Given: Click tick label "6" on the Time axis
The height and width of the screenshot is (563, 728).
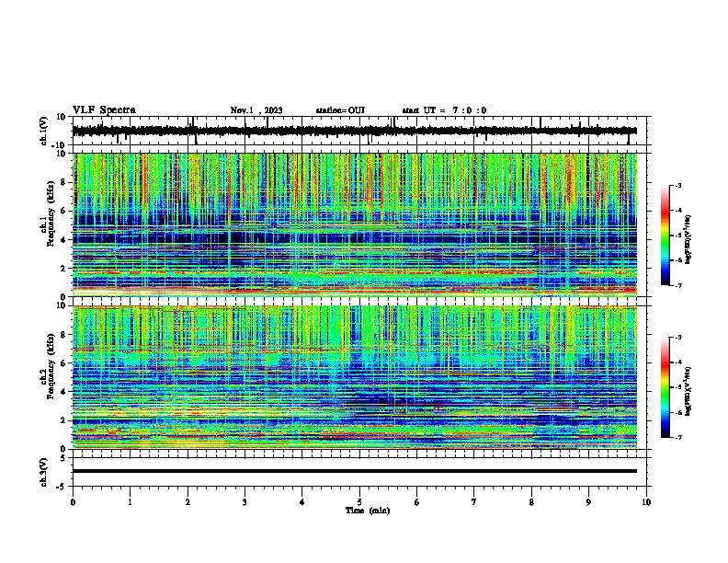Looking at the screenshot, I should pos(416,502).
